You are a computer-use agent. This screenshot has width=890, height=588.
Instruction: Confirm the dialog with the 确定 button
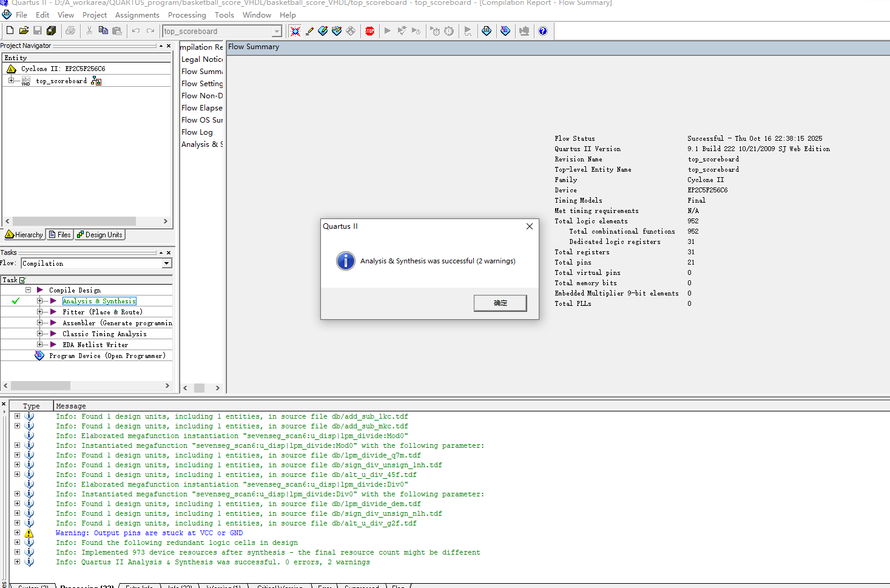click(500, 303)
